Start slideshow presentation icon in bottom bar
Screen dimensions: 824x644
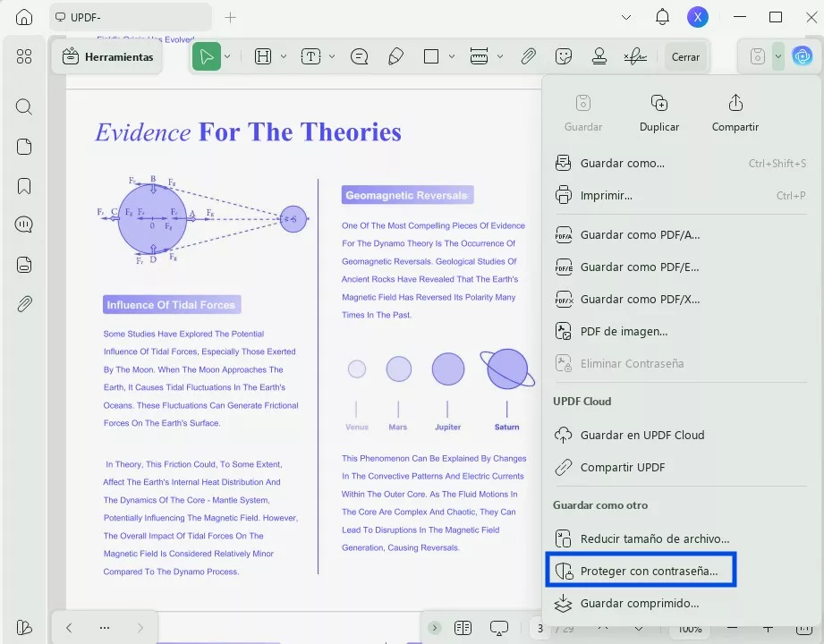coord(498,627)
